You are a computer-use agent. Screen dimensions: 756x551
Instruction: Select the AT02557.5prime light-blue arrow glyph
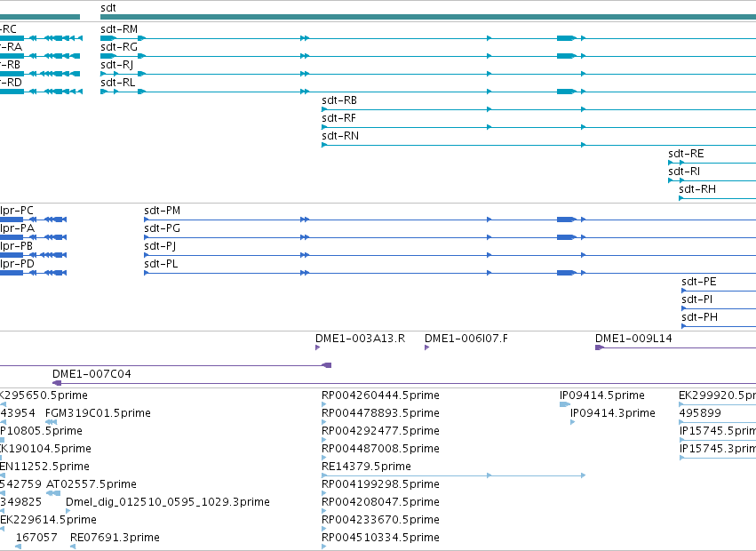point(53,493)
